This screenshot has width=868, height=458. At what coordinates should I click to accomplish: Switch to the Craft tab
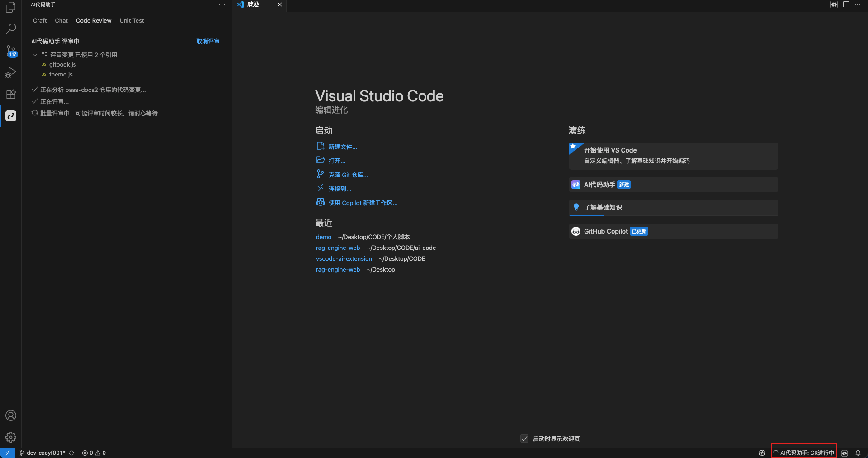pyautogui.click(x=40, y=21)
